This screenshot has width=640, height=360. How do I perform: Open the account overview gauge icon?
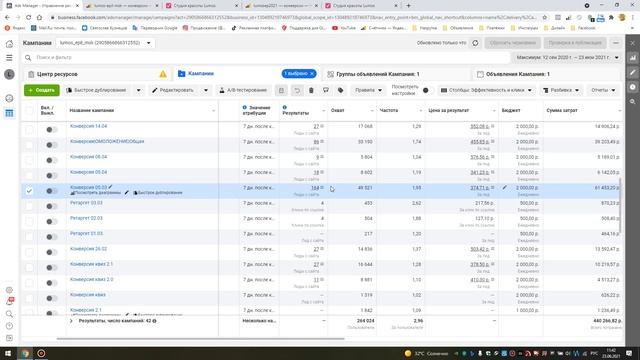coord(9,98)
